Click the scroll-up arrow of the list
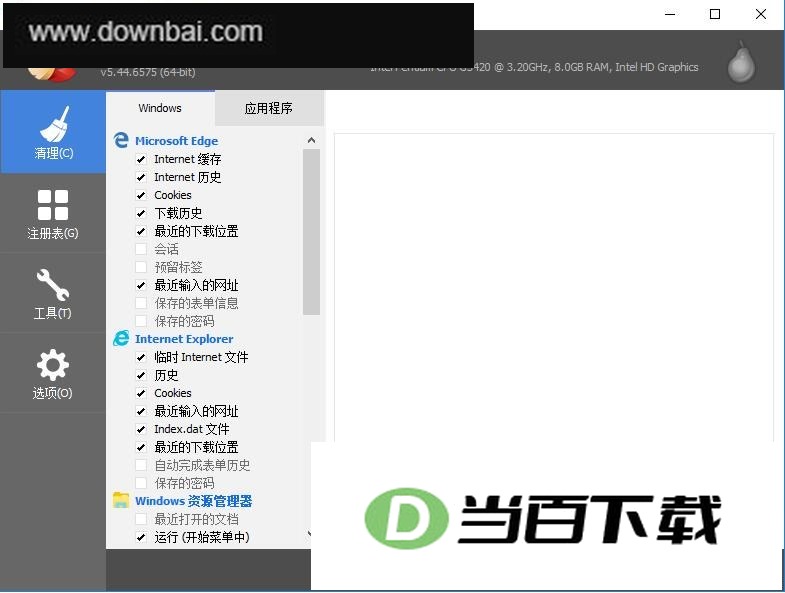Viewport: 785px width, 593px height. click(311, 140)
